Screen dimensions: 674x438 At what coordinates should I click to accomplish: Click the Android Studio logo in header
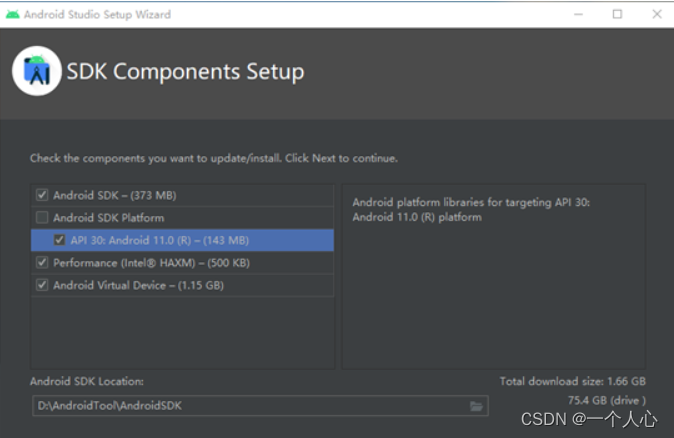pyautogui.click(x=37, y=71)
